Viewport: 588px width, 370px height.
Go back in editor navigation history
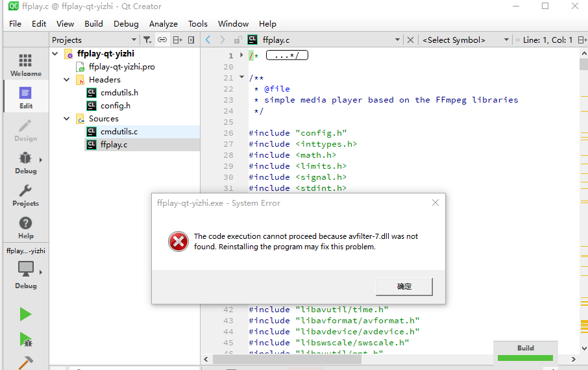208,40
